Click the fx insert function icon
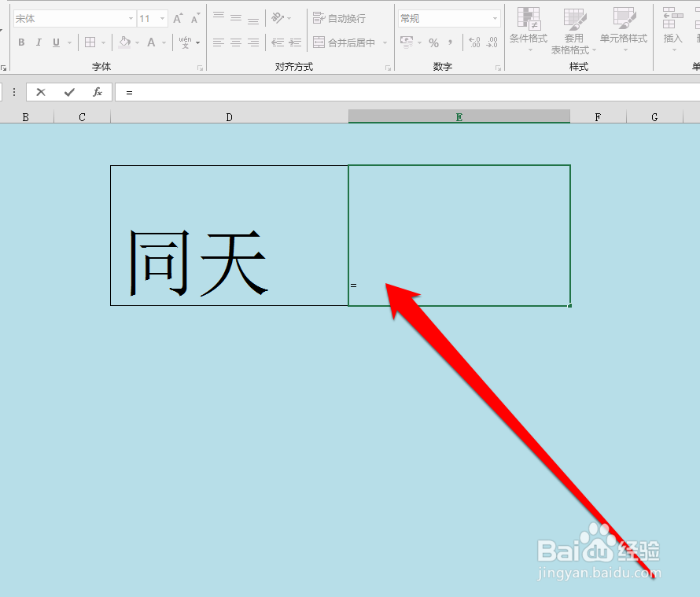Image resolution: width=700 pixels, height=597 pixels. click(x=97, y=92)
